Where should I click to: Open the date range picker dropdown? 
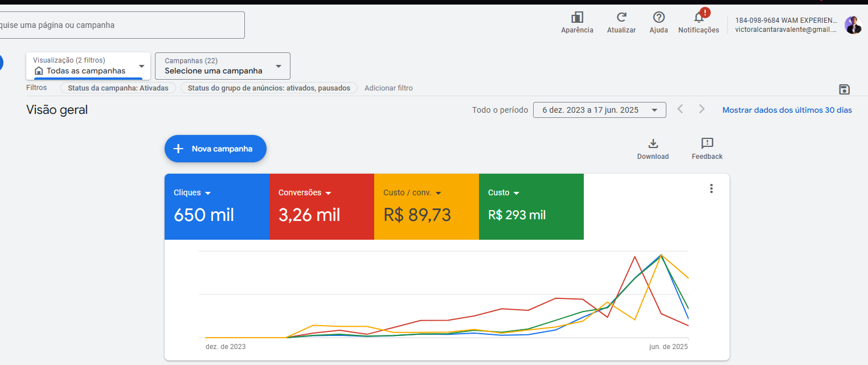pyautogui.click(x=599, y=110)
